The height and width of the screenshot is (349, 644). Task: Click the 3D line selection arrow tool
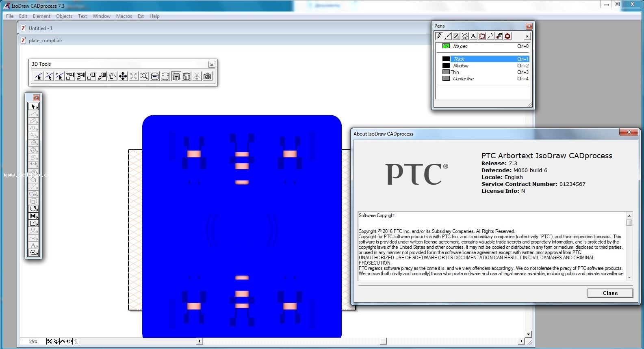tap(39, 76)
